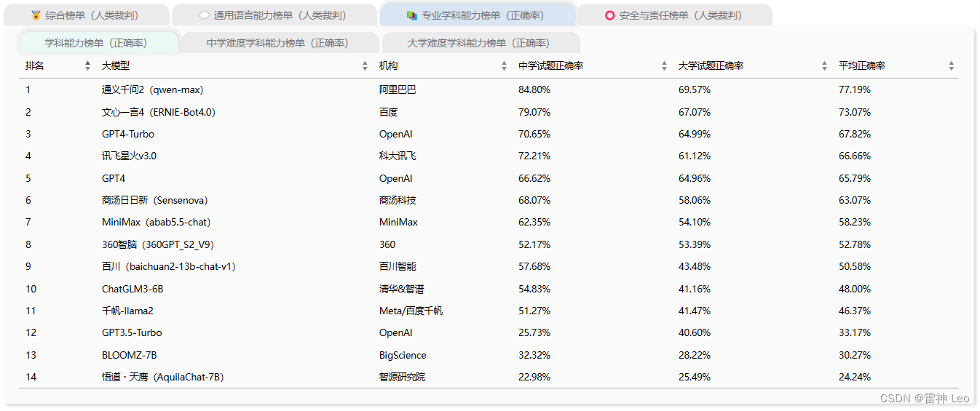Screen dimensions: 980x411
Task: Click the 清华&智谱 organization cell
Action: (402, 289)
